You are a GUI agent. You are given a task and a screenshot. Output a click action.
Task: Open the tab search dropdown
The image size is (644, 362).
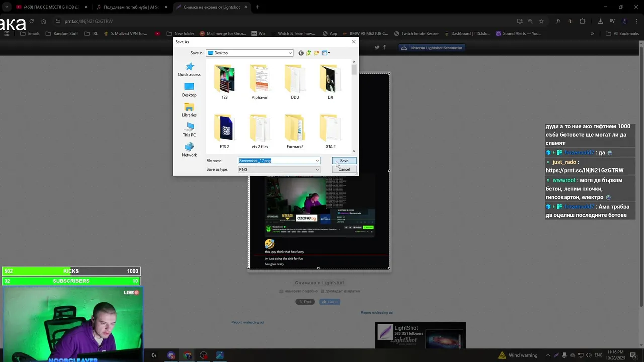click(x=6, y=7)
